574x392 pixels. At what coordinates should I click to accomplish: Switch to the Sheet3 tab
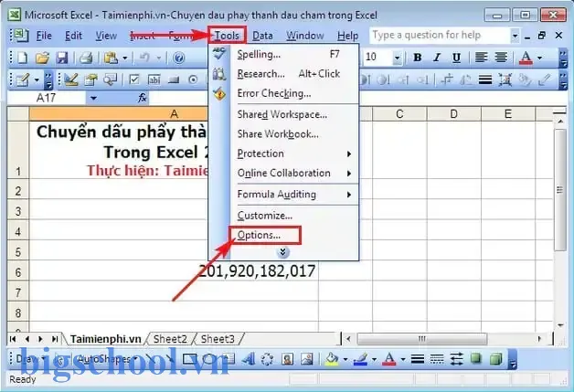pos(218,339)
